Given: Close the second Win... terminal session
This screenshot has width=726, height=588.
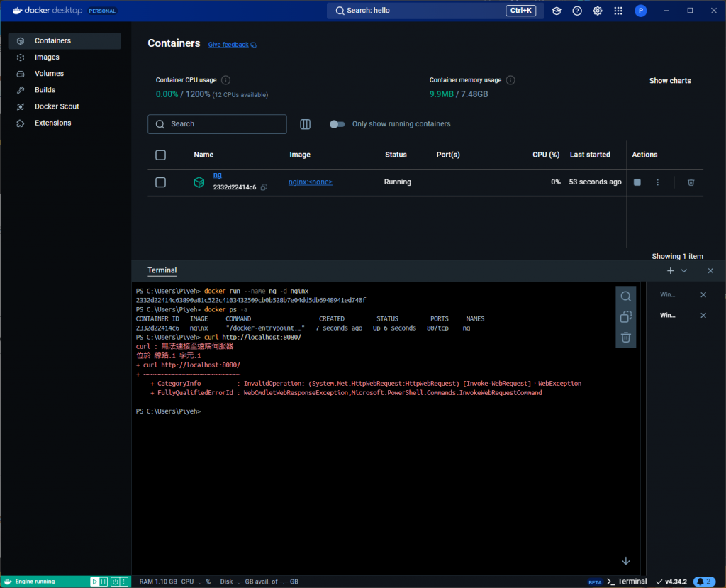Looking at the screenshot, I should 703,315.
